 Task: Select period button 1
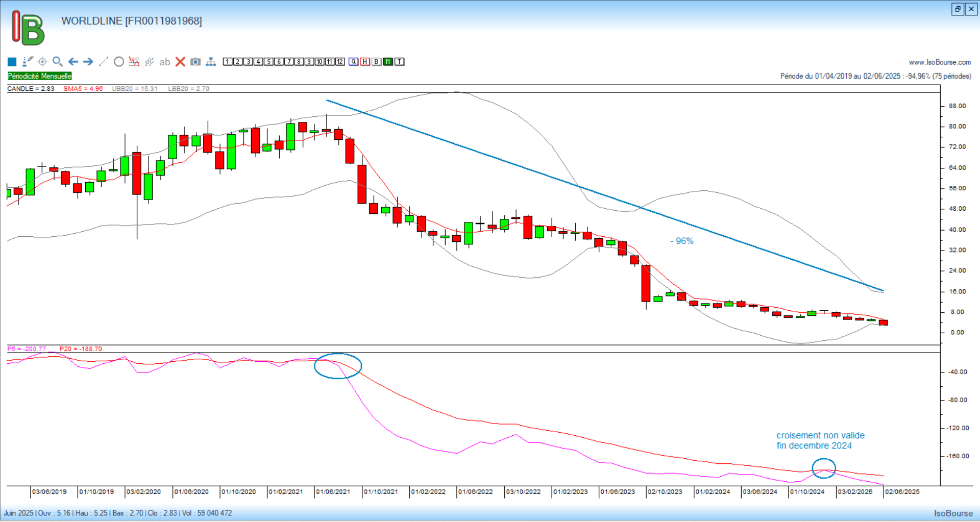228,62
